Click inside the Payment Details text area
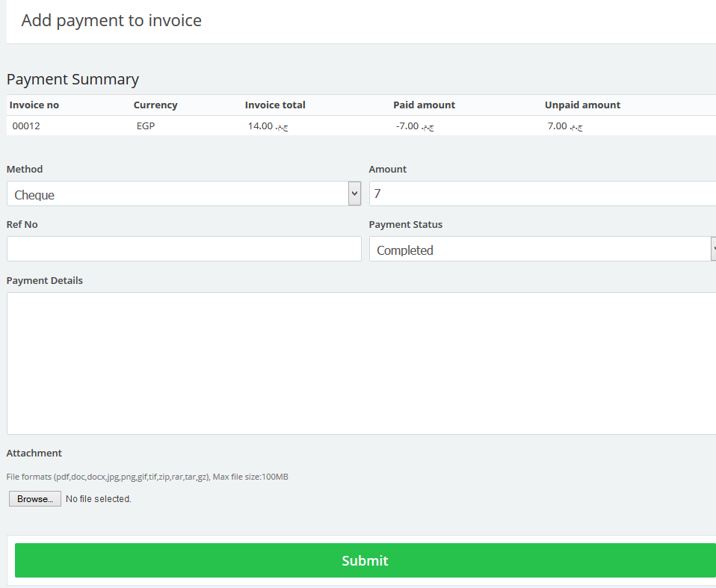Viewport: 716px width, 588px height. pyautogui.click(x=362, y=363)
